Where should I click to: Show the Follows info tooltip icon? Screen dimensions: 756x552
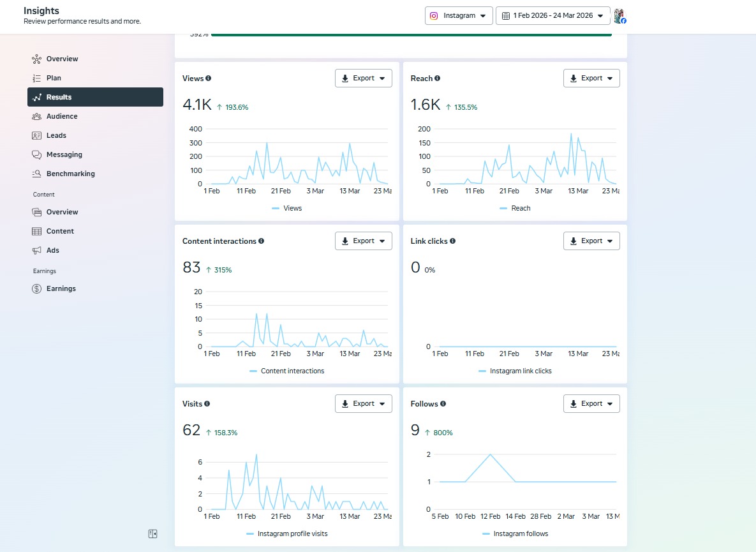[443, 403]
